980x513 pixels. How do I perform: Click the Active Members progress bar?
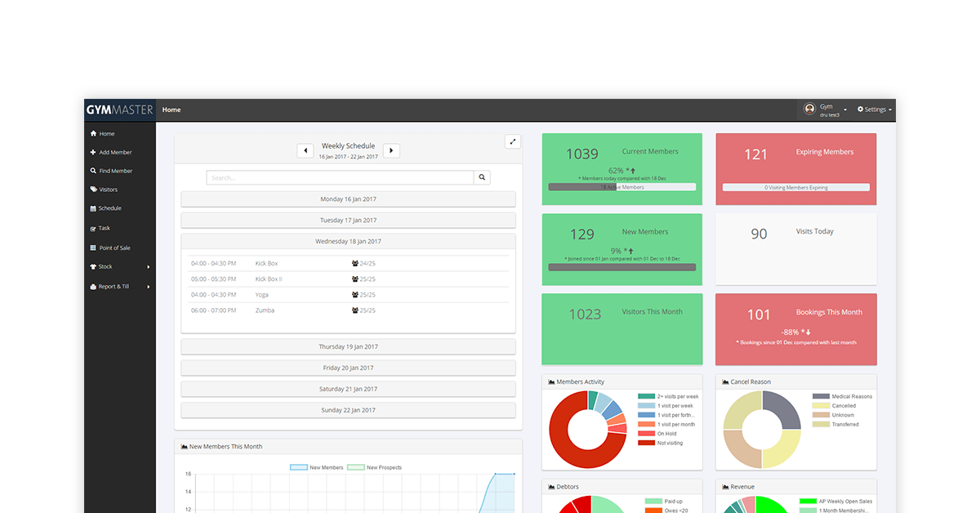click(622, 187)
